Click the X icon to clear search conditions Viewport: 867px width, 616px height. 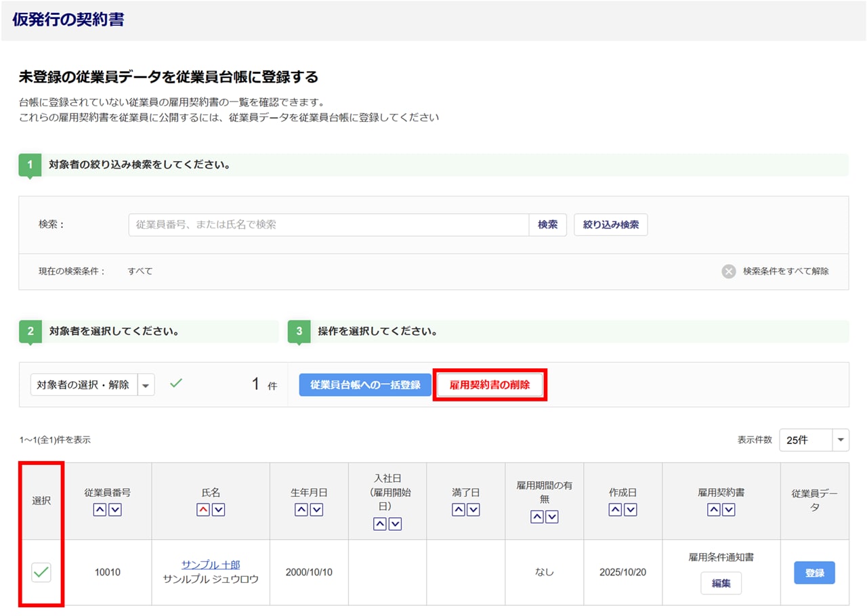click(x=729, y=271)
